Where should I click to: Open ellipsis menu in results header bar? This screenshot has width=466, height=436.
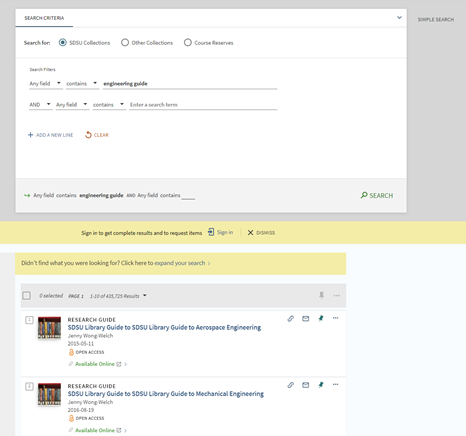pos(337,295)
